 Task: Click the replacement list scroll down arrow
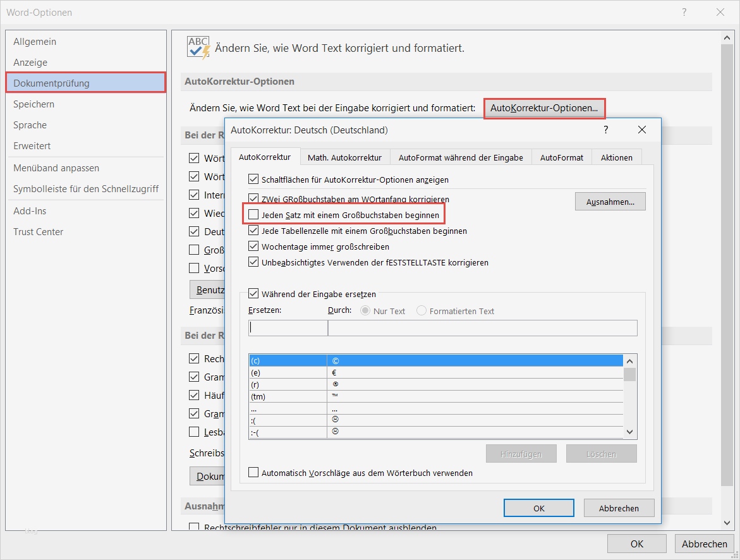(x=629, y=432)
